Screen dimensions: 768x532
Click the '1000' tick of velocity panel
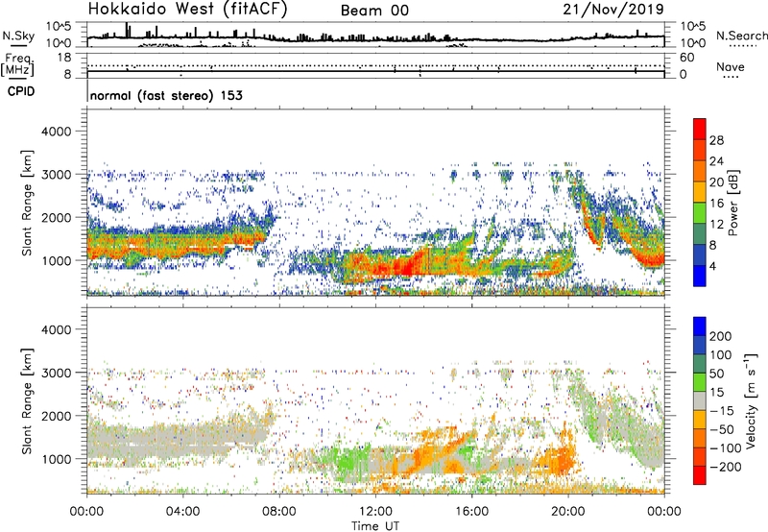click(56, 459)
